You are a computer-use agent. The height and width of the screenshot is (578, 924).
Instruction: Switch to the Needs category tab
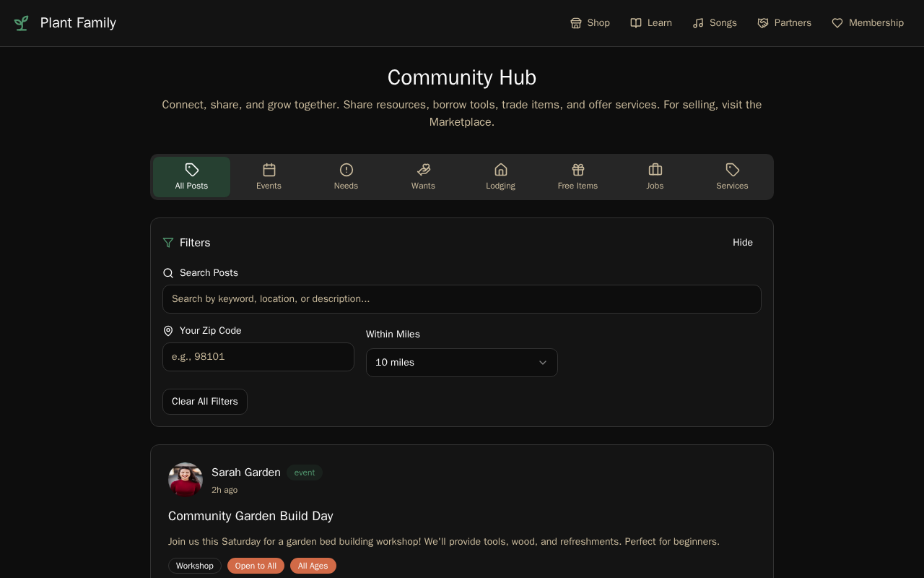click(346, 177)
